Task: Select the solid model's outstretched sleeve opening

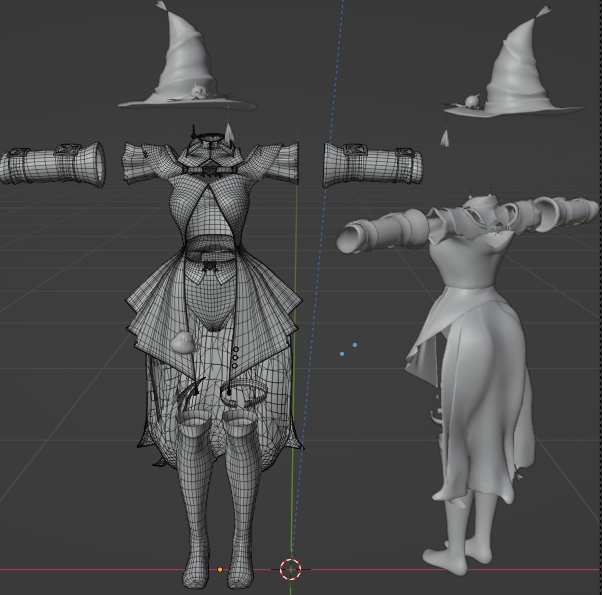Action: 353,238
